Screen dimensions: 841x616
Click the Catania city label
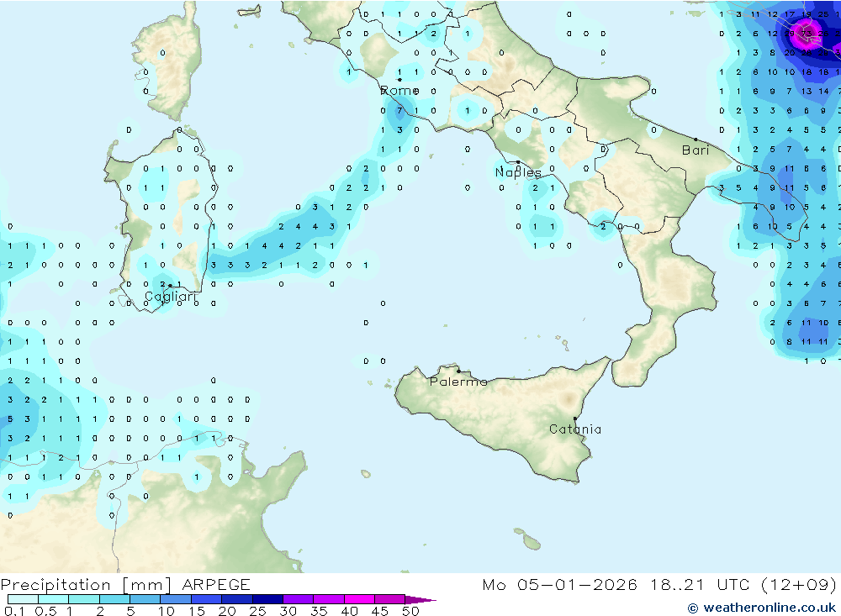(x=575, y=429)
